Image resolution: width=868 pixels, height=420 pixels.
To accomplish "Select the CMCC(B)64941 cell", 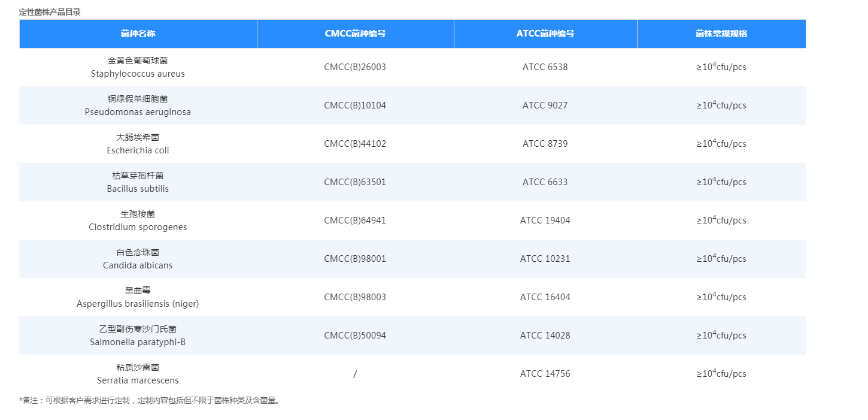I will click(355, 220).
